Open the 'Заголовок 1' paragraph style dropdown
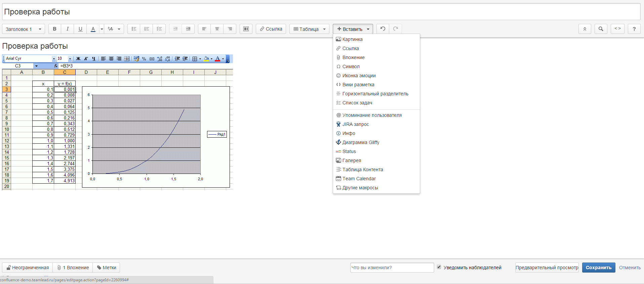 24,29
